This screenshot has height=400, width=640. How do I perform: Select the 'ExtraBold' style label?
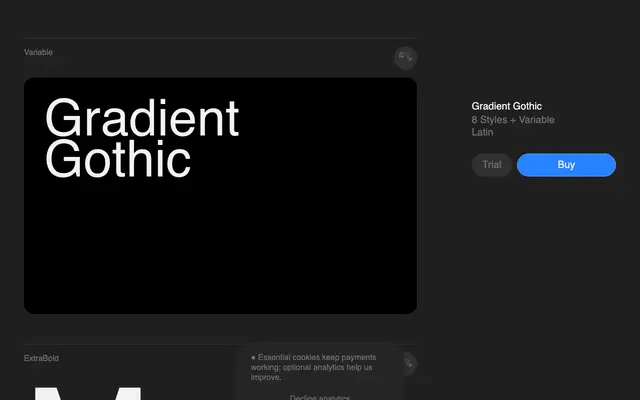[41, 358]
